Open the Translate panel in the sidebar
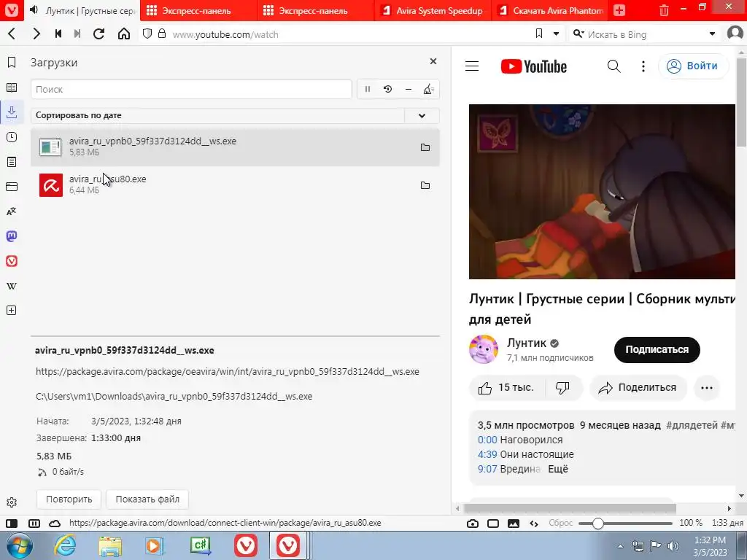 pyautogui.click(x=12, y=211)
